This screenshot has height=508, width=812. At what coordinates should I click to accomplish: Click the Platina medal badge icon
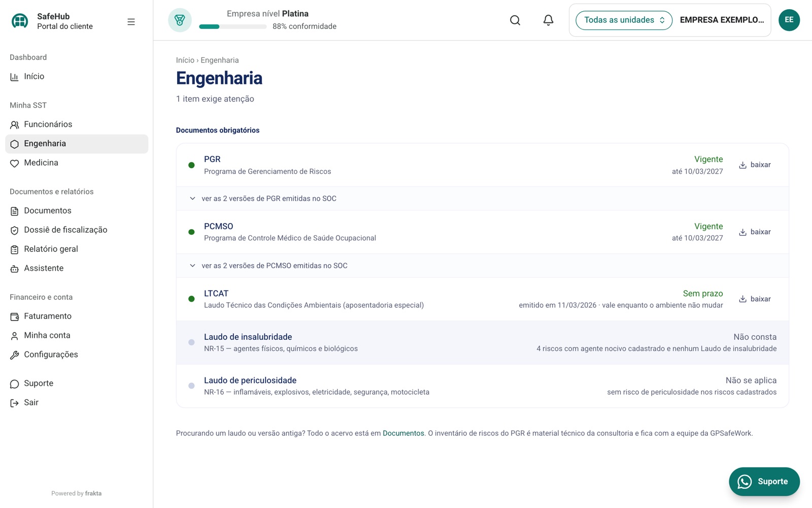[x=180, y=20]
